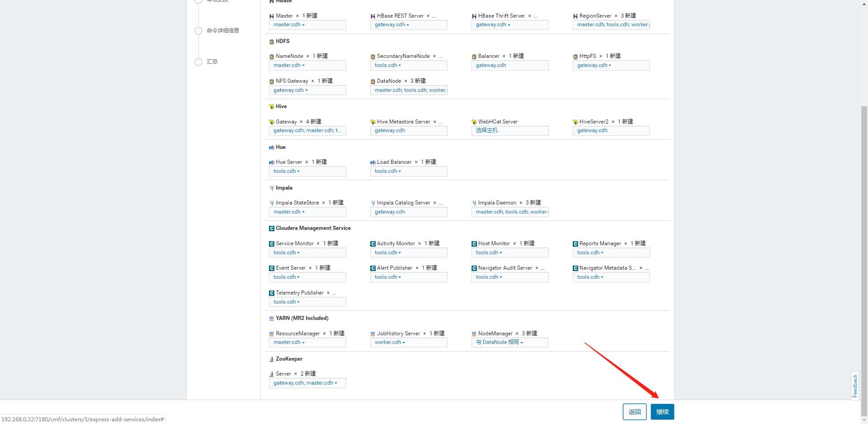Open the NodeManager '与 DataNode 相同' dropdown
The image size is (868, 424).
[x=510, y=343]
